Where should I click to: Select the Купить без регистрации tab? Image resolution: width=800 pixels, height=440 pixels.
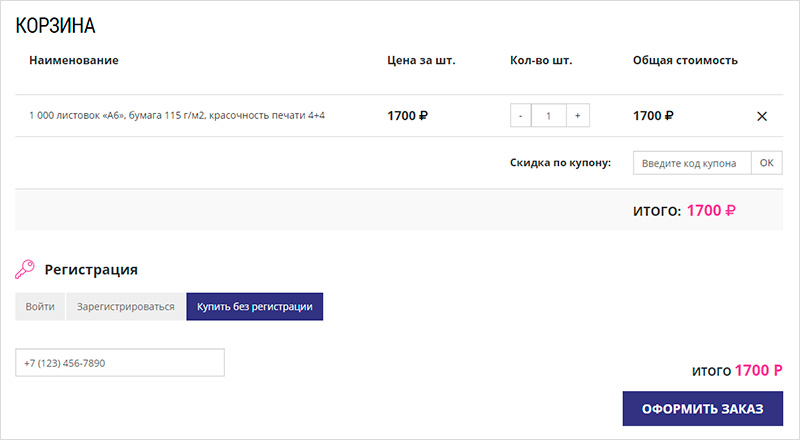(254, 307)
